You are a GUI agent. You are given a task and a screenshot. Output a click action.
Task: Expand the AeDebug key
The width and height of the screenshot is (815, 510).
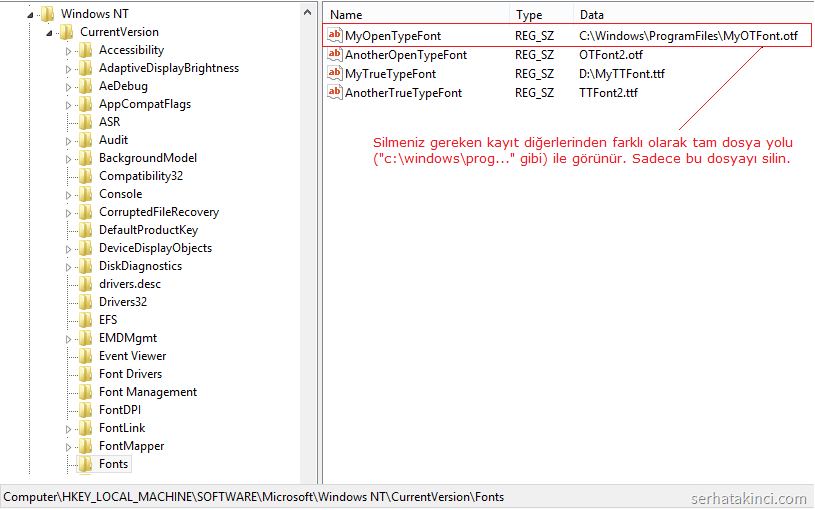click(68, 87)
